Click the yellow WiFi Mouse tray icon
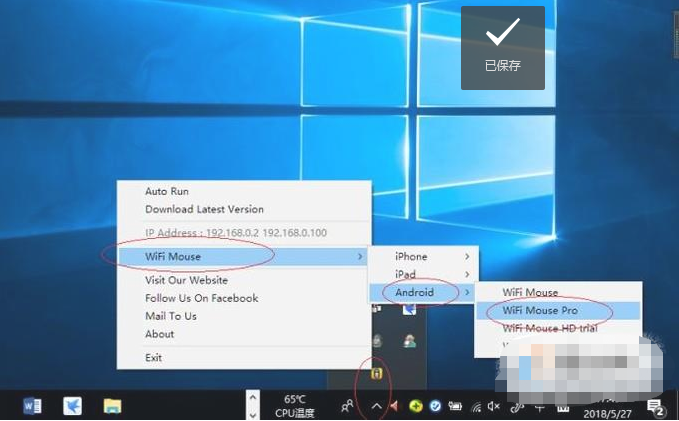This screenshot has height=421, width=679. (x=377, y=374)
